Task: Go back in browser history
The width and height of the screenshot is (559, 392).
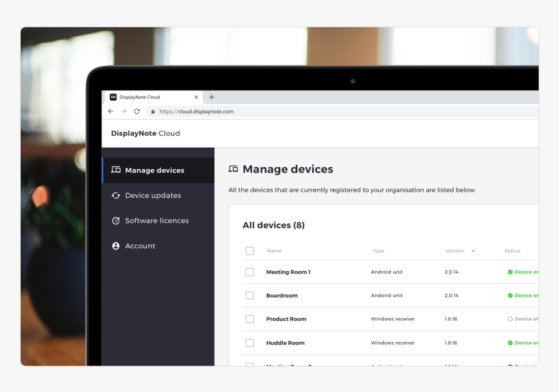Action: coord(111,111)
